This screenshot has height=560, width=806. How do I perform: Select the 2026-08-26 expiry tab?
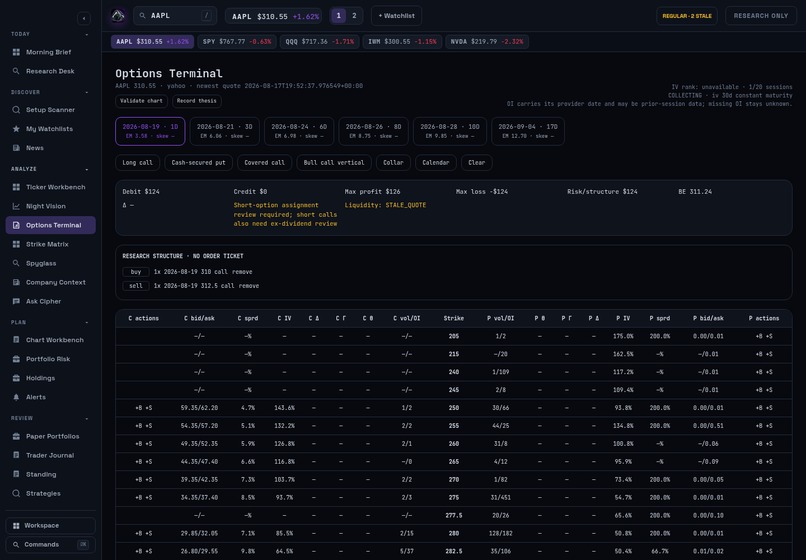pos(374,131)
